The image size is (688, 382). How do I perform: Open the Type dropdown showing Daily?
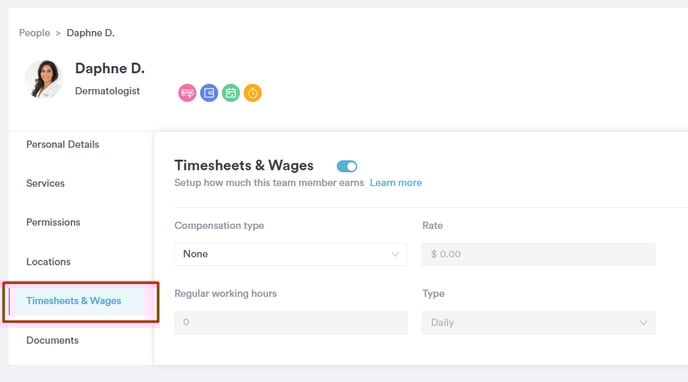[x=539, y=323]
